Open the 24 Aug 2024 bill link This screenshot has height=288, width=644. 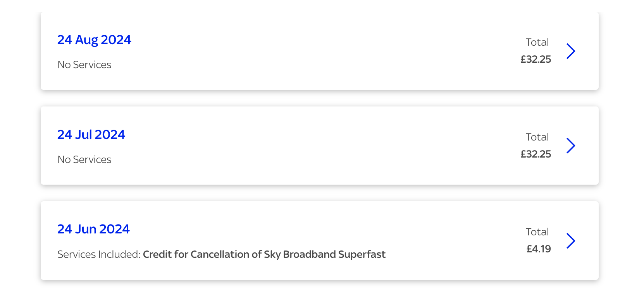[94, 40]
